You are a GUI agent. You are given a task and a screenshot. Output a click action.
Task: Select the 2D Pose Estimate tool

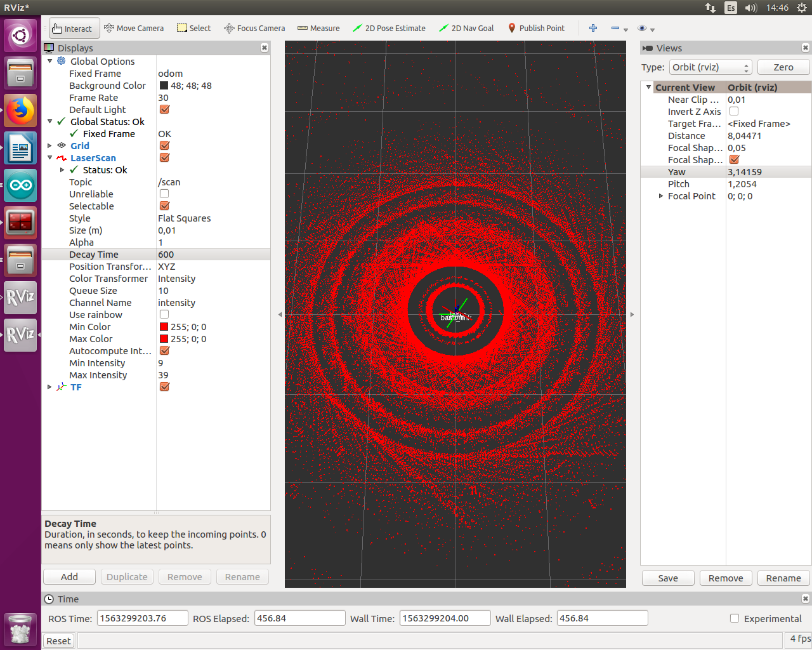[389, 29]
